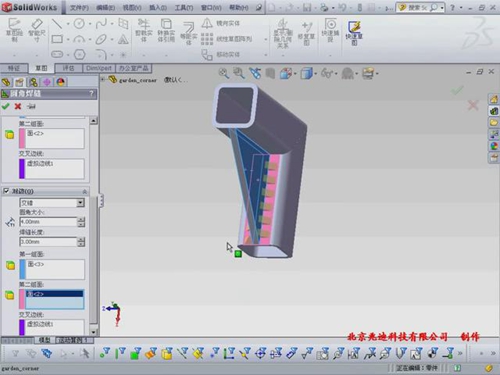Viewport: 500px width, 375px height.
Task: Select the Corner Rectangle sketch tool
Action: [57, 39]
